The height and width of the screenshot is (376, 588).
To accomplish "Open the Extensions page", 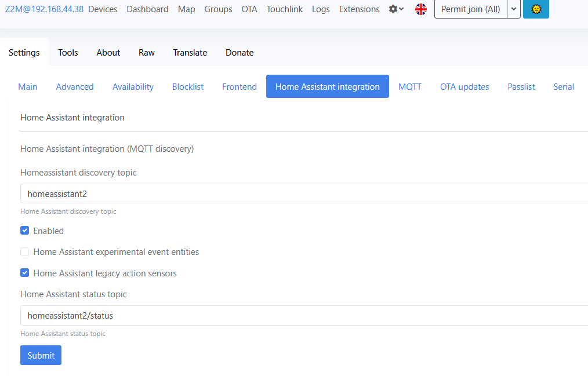I will [360, 9].
